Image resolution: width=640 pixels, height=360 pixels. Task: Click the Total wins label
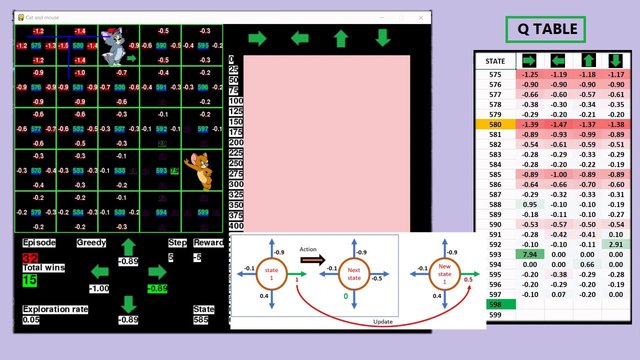(x=44, y=268)
